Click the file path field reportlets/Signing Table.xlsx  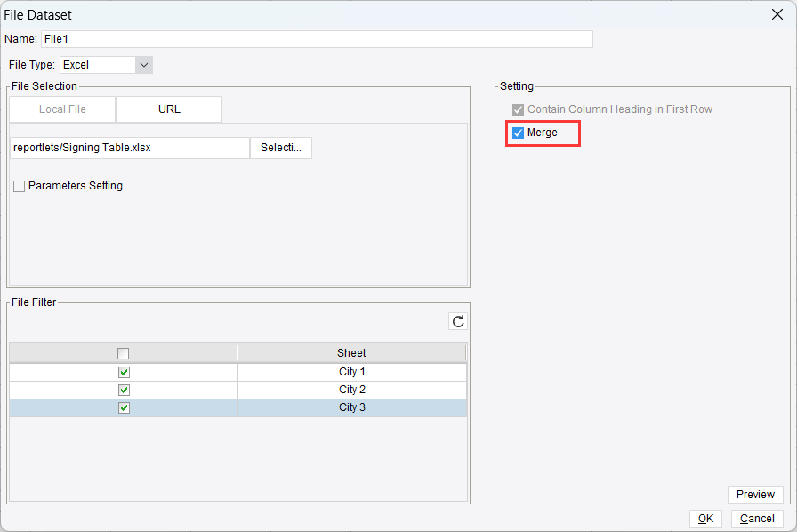click(x=130, y=148)
